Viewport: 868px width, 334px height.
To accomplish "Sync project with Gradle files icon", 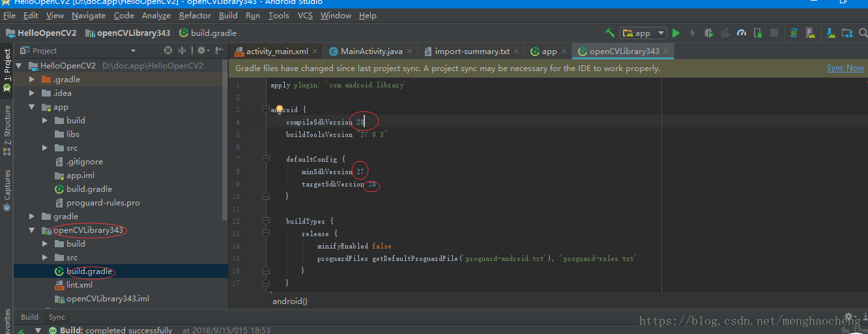I will pos(794,33).
